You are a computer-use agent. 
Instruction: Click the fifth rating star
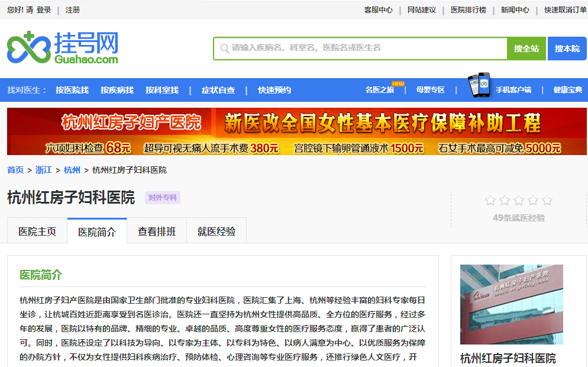[x=547, y=200]
